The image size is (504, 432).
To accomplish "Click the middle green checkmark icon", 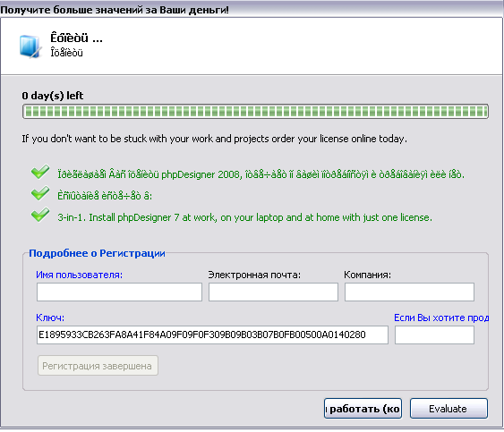I will pyautogui.click(x=40, y=193).
